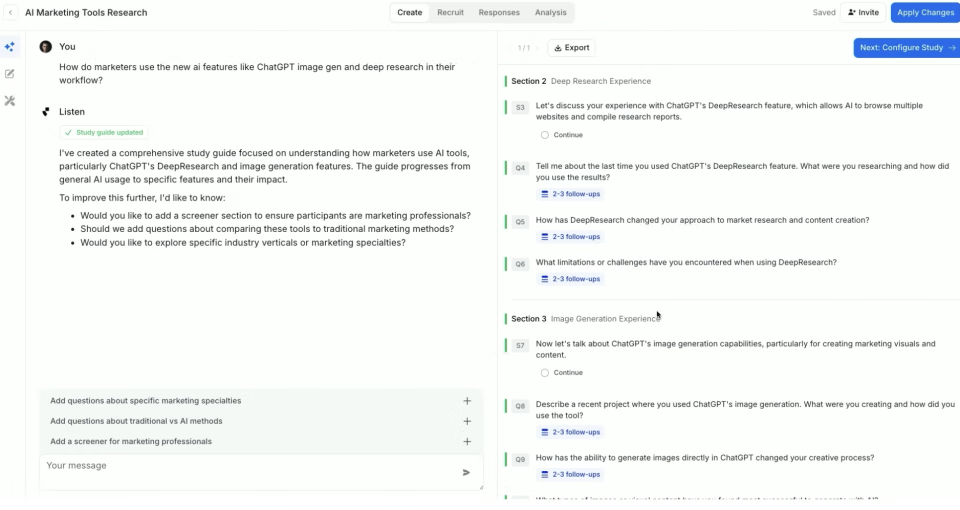Click the Apply Changes button

click(925, 13)
